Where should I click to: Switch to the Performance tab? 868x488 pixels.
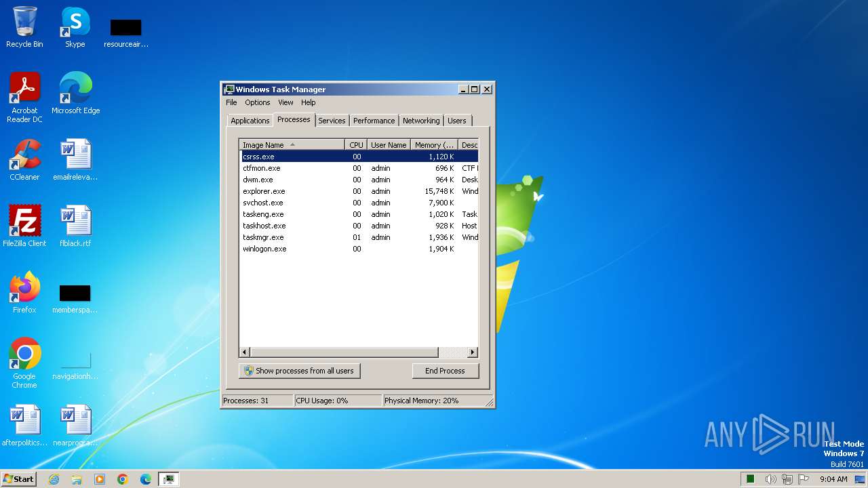point(374,121)
